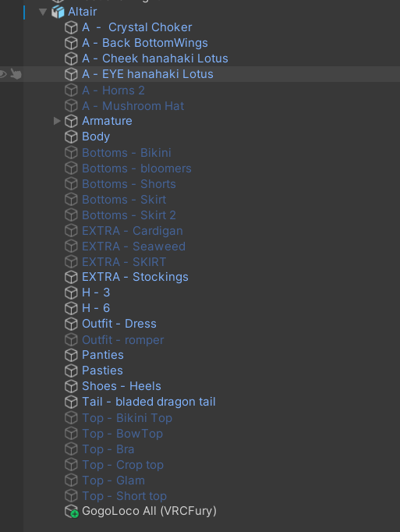Select A - Crystal Choker object
The width and height of the screenshot is (400, 532).
tap(136, 27)
